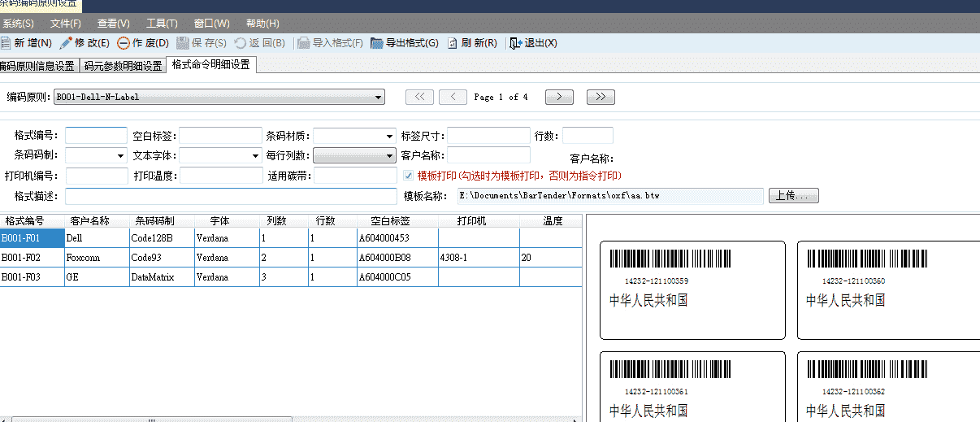Click the A604000C05 cell
Screen dimensions: 980x422
click(398, 277)
